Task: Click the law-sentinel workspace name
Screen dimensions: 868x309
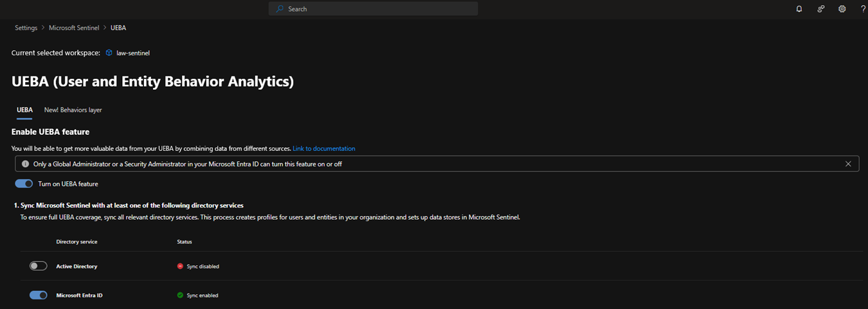Action: pyautogui.click(x=133, y=53)
